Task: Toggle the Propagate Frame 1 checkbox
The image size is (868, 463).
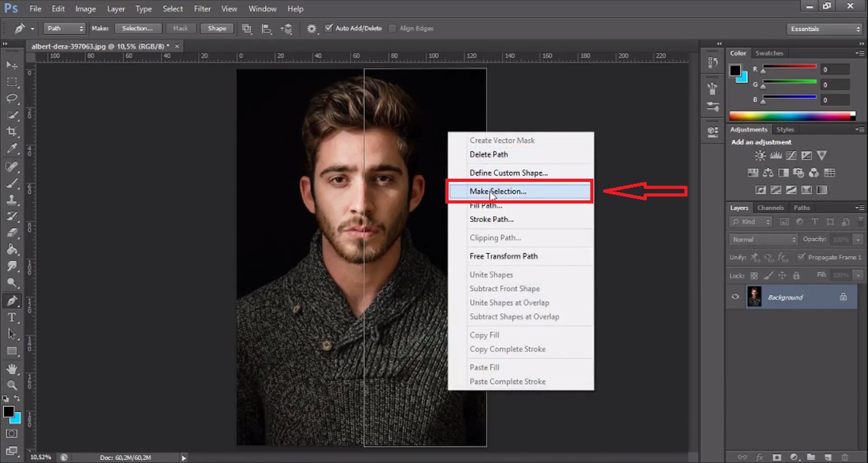Action: click(801, 257)
